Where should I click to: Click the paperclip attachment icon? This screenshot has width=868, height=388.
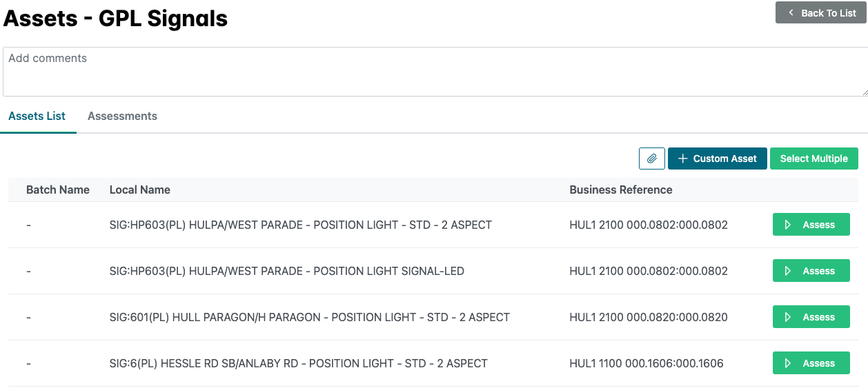click(x=652, y=159)
